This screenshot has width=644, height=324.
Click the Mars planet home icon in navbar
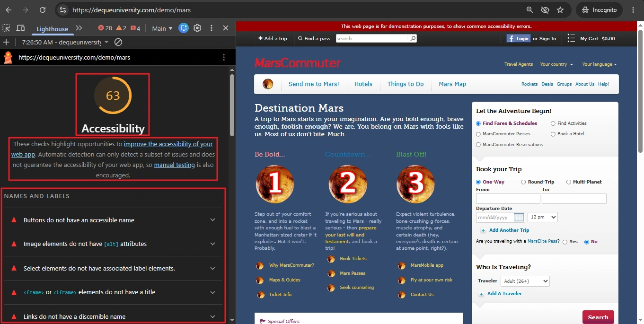pos(268,84)
